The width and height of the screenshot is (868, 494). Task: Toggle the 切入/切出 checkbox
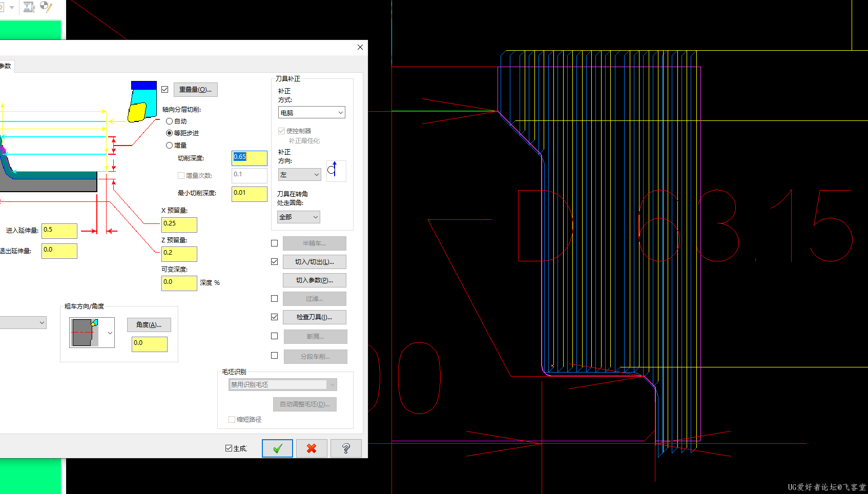275,262
